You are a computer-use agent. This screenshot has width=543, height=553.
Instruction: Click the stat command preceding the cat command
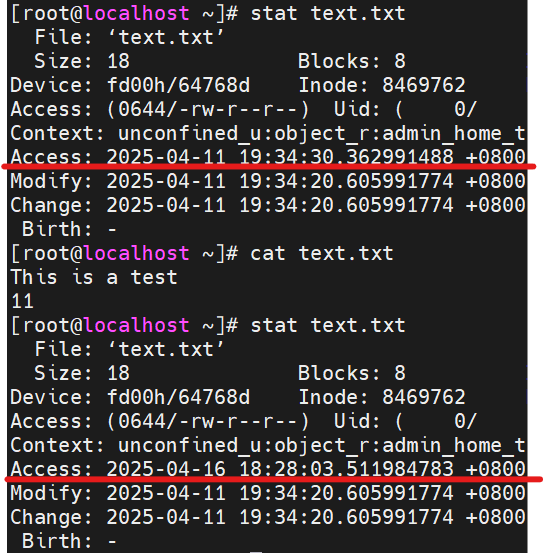328,14
